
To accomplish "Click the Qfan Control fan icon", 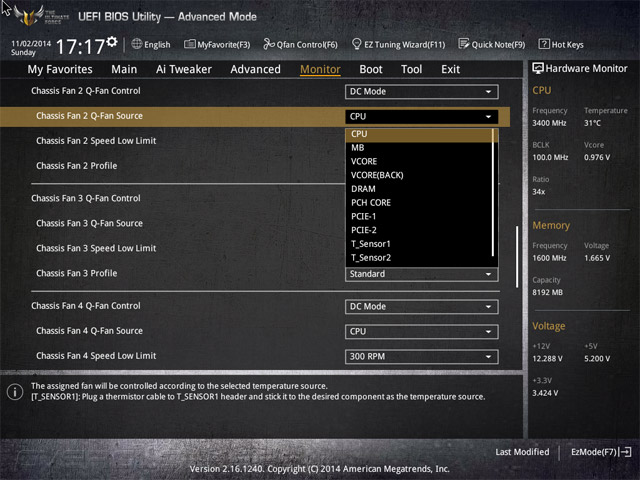I will pos(269,44).
